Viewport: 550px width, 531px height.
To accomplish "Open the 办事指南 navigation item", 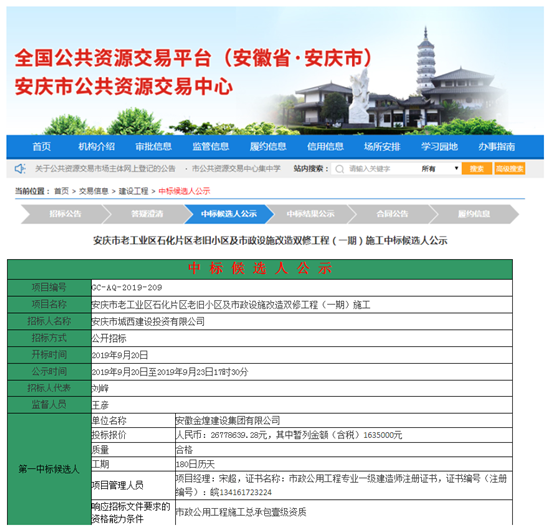I will 497,147.
